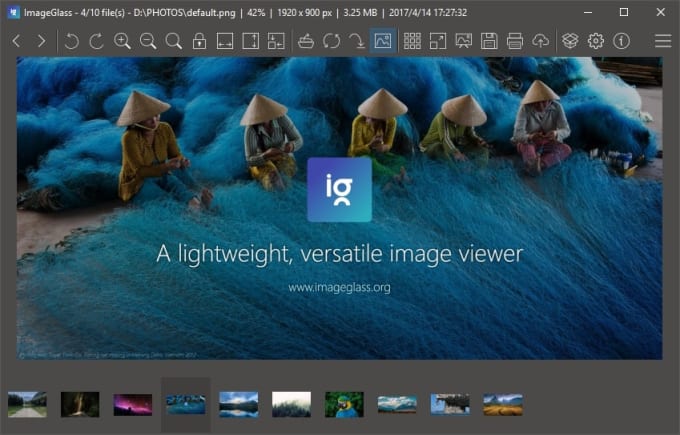This screenshot has height=435, width=680.
Task: Select the green parrot thumbnail
Action: pos(344,404)
